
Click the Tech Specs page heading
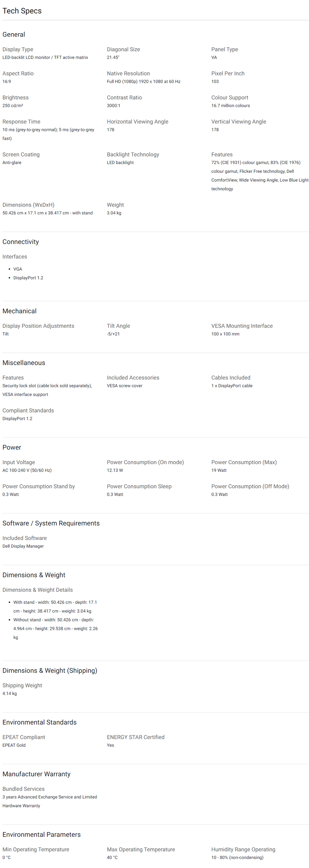pyautogui.click(x=22, y=11)
